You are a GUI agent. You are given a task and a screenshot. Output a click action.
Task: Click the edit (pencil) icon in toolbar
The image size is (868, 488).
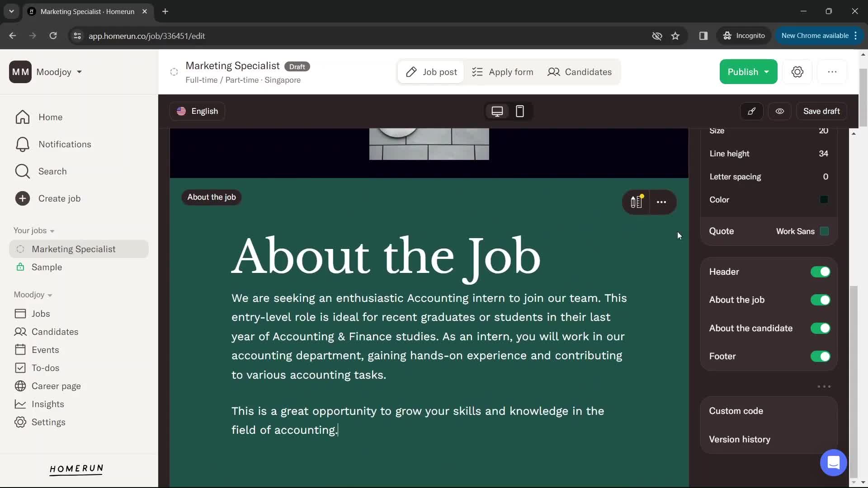(x=752, y=111)
